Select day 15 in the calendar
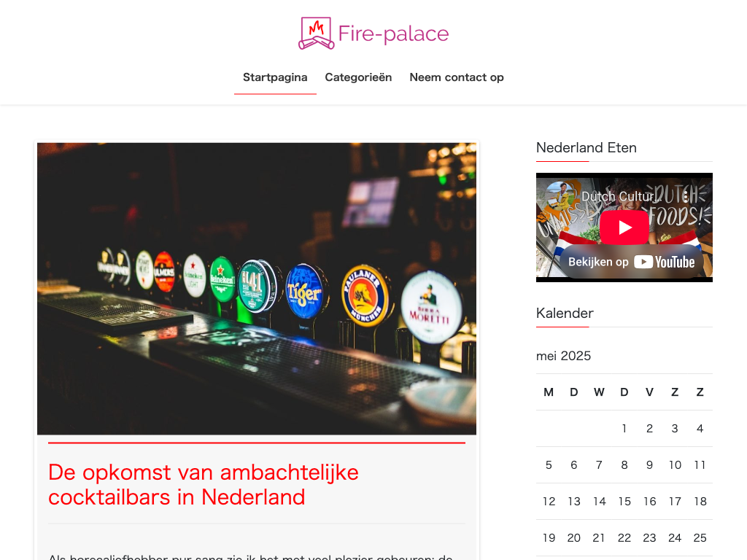Viewport: 747px width, 560px height. 624,502
